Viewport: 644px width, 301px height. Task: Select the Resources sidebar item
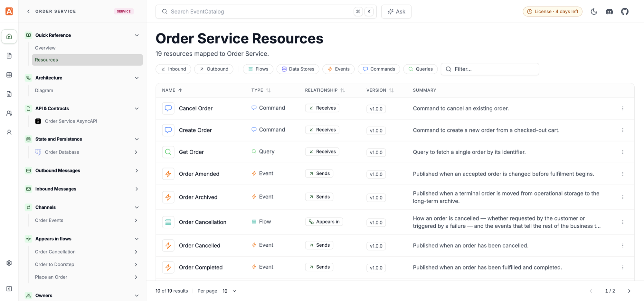(87, 60)
